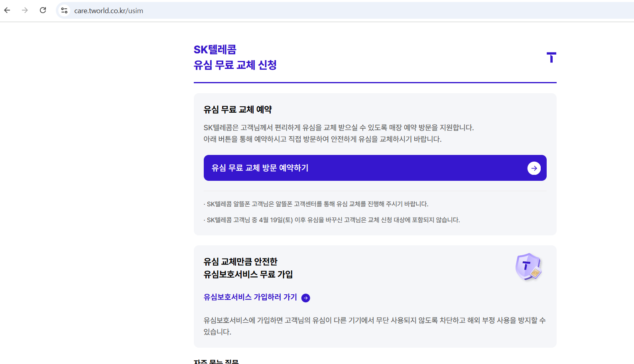Go back with the browser back arrow
Image resolution: width=634 pixels, height=364 pixels.
(x=7, y=10)
